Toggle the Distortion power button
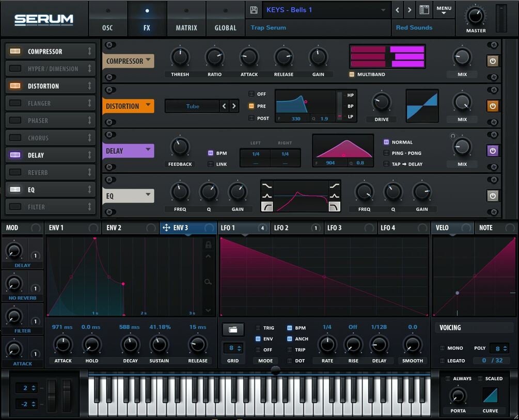The width and height of the screenshot is (519, 420). (x=493, y=106)
